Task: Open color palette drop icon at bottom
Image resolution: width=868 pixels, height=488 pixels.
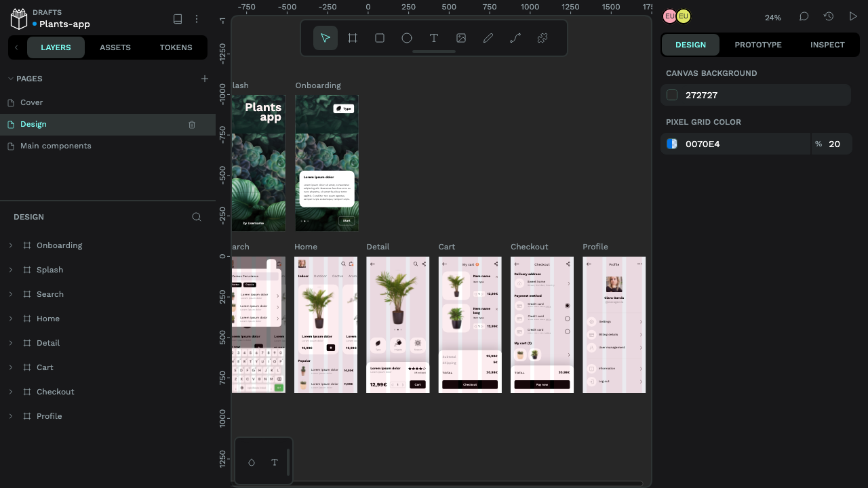Action: [x=252, y=462]
